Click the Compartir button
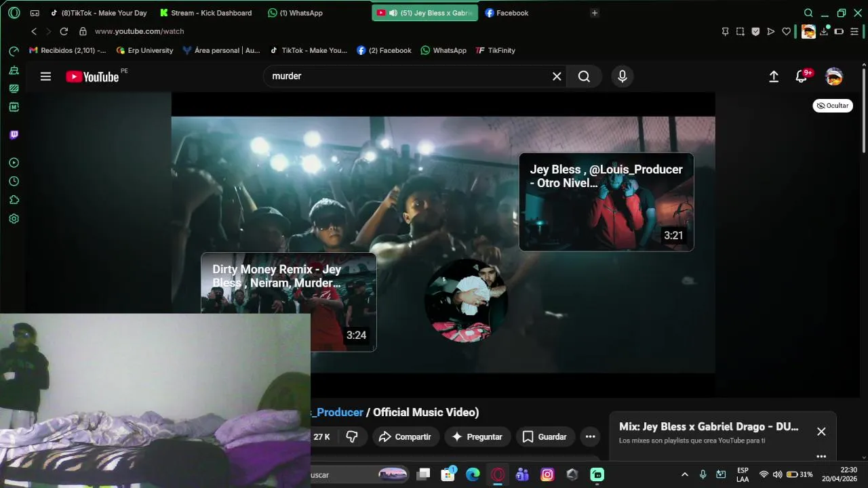This screenshot has height=488, width=868. pos(406,436)
